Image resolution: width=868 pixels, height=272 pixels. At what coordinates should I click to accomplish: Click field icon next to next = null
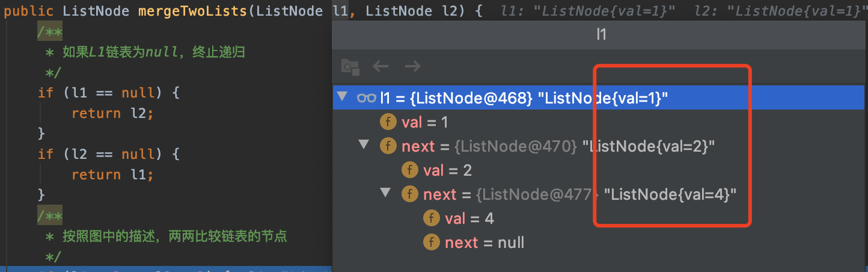(x=432, y=243)
